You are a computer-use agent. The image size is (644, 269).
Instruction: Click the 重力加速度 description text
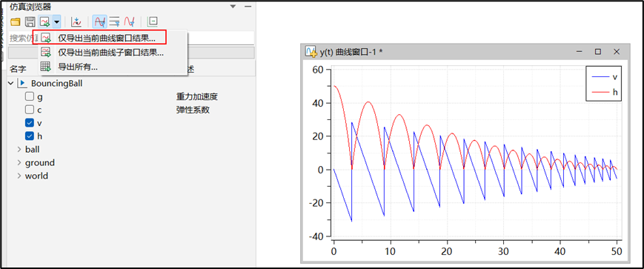click(196, 97)
